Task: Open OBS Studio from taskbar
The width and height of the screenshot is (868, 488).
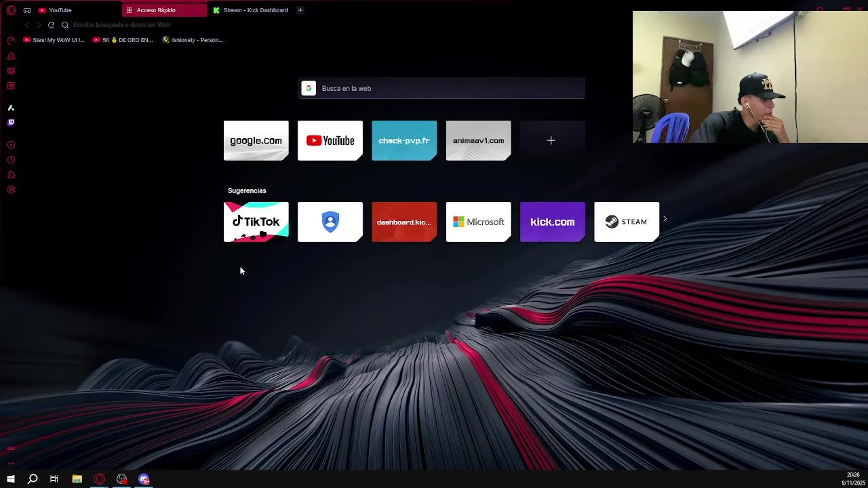Action: coord(121,479)
